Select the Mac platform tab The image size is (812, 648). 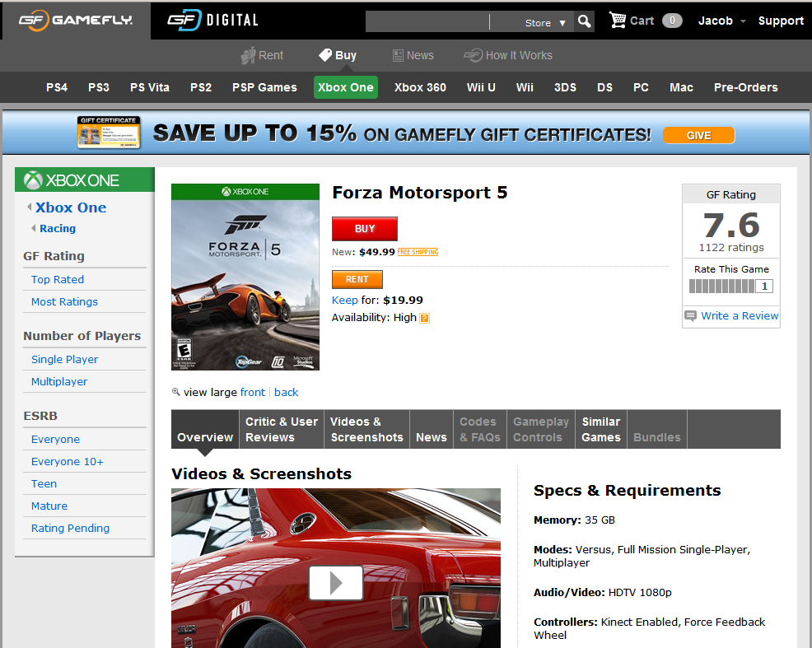681,87
